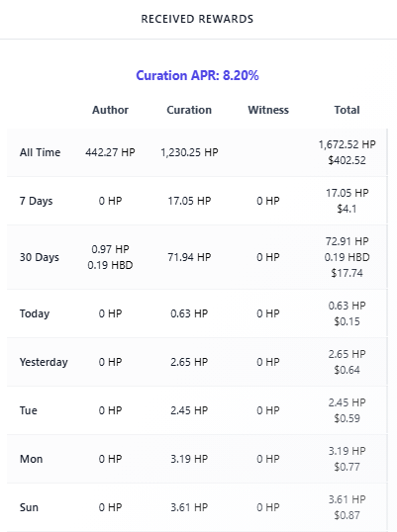Select the Witness column header

[268, 110]
